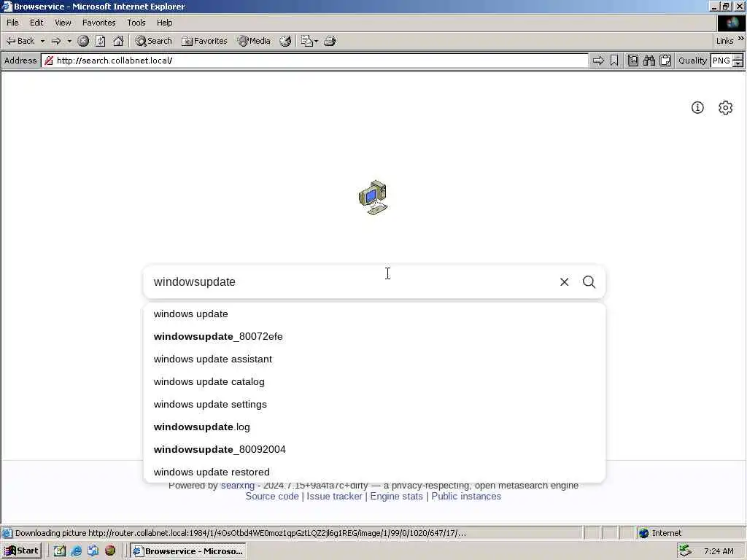Open the Quality PNG dropdown
The height and width of the screenshot is (560, 747).
click(x=727, y=61)
